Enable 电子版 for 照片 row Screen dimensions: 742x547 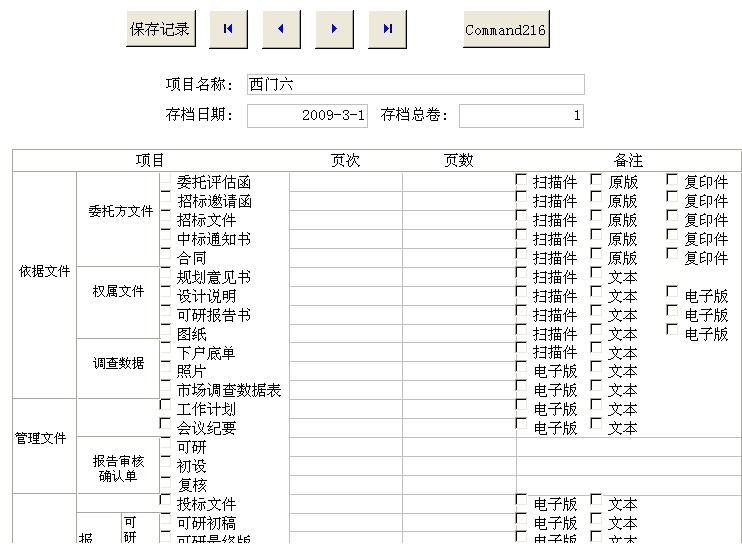pos(521,367)
